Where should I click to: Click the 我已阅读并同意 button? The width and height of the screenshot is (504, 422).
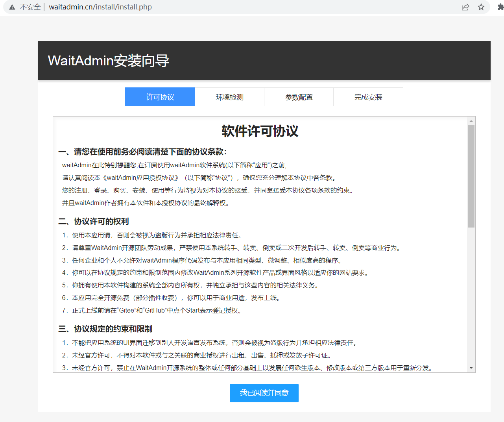point(264,393)
